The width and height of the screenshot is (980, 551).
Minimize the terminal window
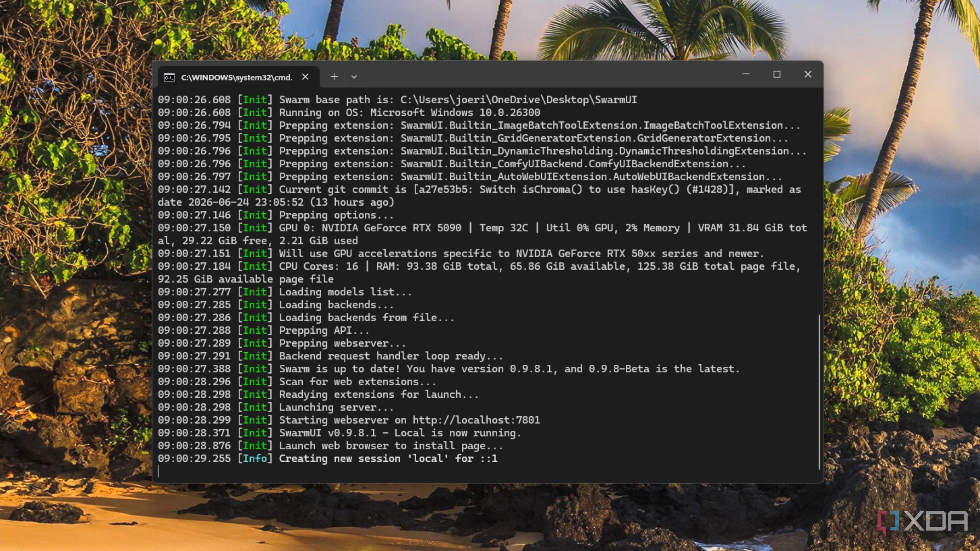click(x=746, y=74)
